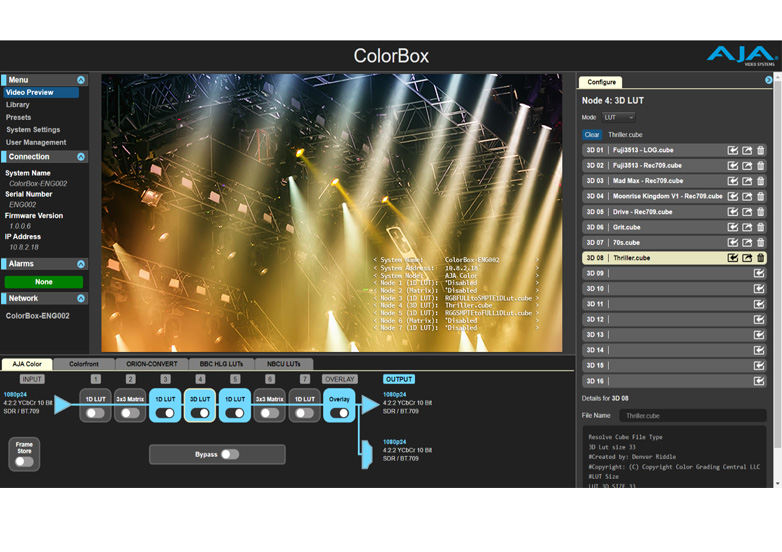Switch to the NBCU LUTs tab
Image resolution: width=782 pixels, height=552 pixels.
[284, 364]
